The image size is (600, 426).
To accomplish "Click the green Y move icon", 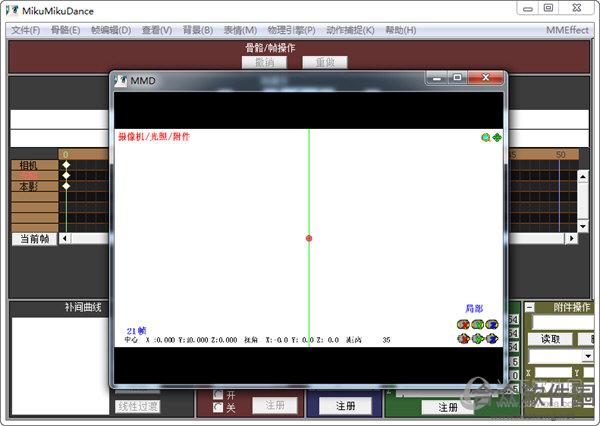I will (478, 339).
